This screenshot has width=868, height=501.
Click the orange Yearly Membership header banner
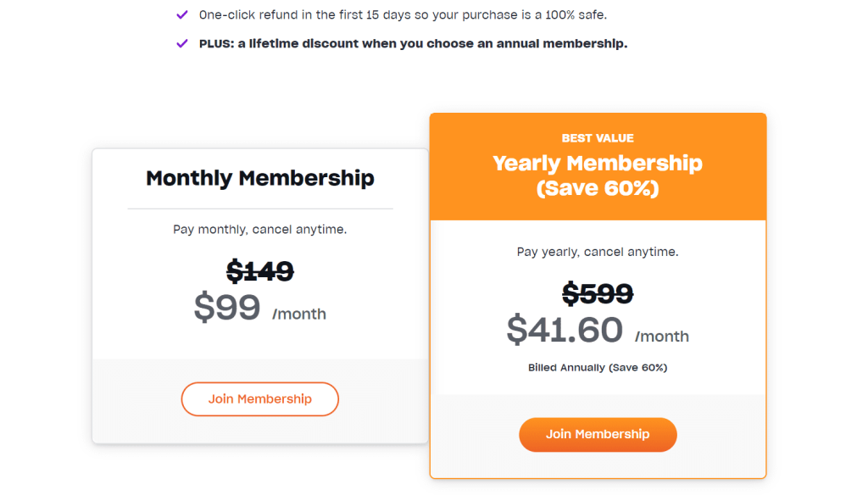[598, 167]
